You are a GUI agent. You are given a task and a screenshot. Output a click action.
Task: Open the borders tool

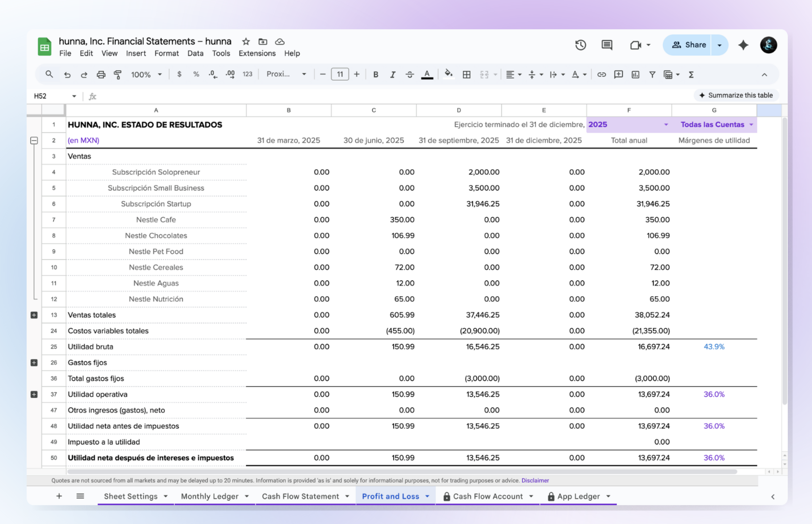click(x=467, y=74)
